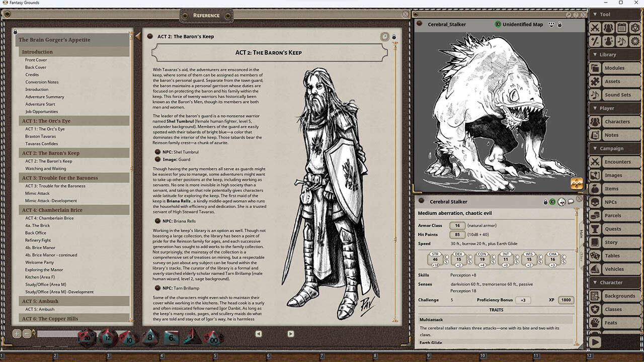Click the party sheet group icon
Image resolution: width=644 pixels, height=362 pixels.
[x=608, y=28]
